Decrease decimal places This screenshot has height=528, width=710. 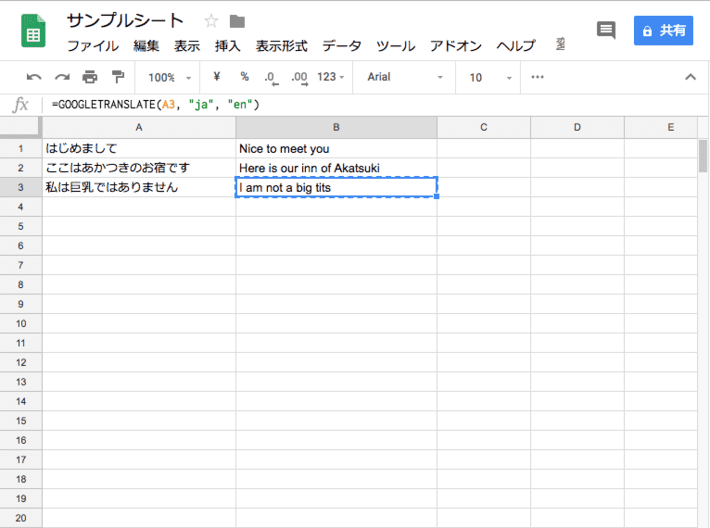pos(271,77)
